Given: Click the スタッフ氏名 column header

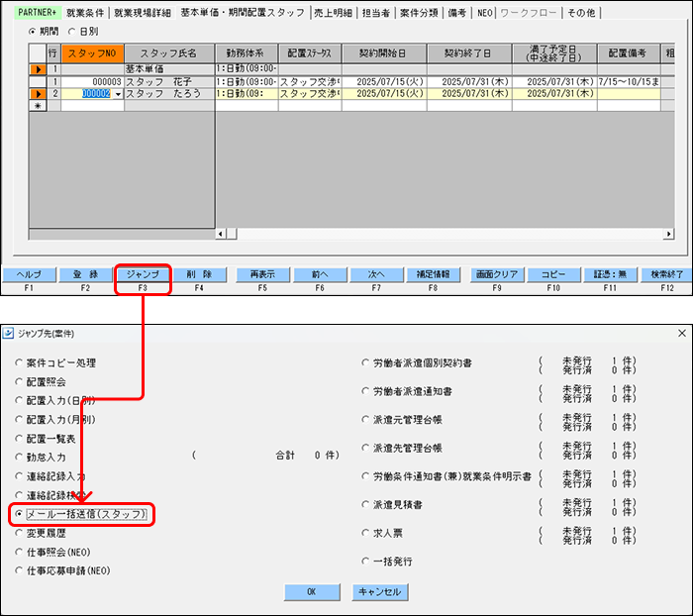Looking at the screenshot, I should tap(169, 53).
